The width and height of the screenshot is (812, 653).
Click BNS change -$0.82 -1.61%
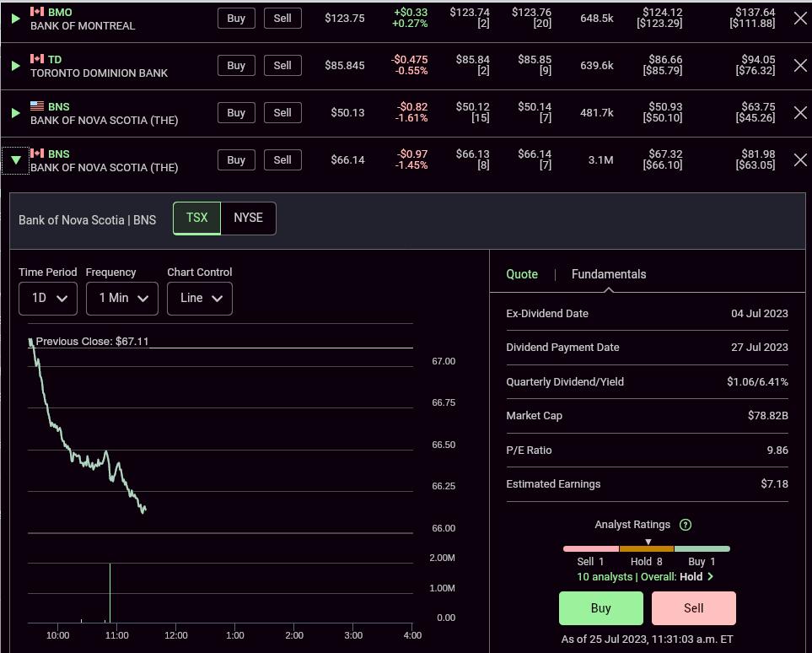[x=411, y=112]
